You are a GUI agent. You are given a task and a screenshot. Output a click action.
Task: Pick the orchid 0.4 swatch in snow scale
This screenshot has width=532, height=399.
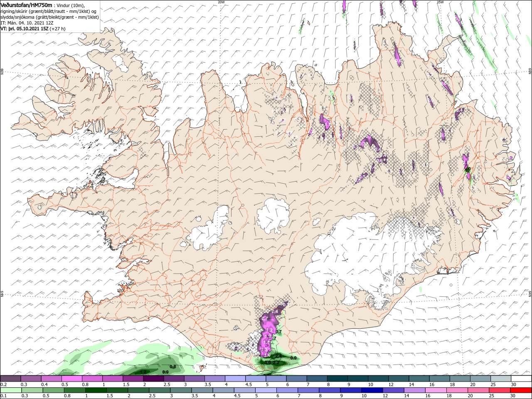click(51, 379)
